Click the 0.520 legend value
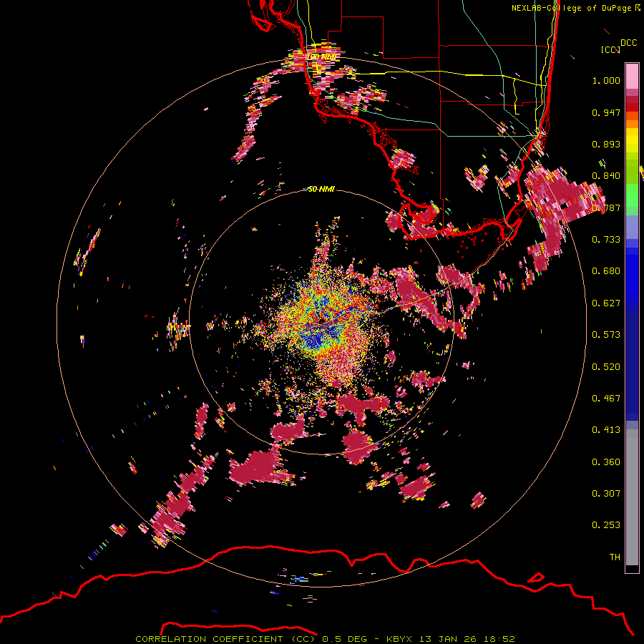 pos(606,367)
